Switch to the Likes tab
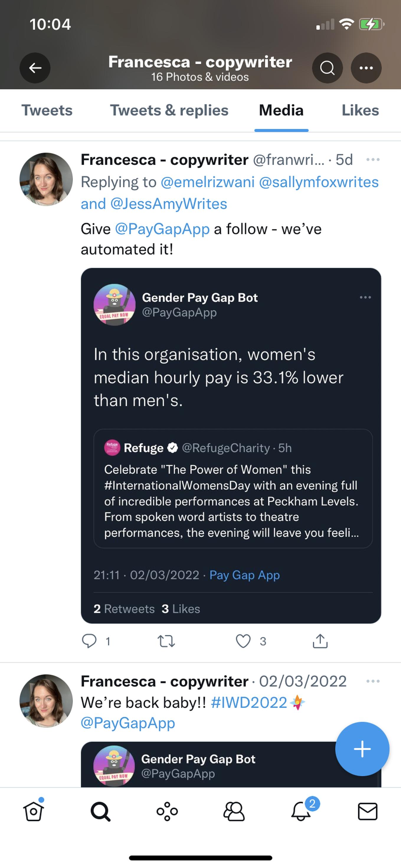This screenshot has height=868, width=401. click(360, 110)
